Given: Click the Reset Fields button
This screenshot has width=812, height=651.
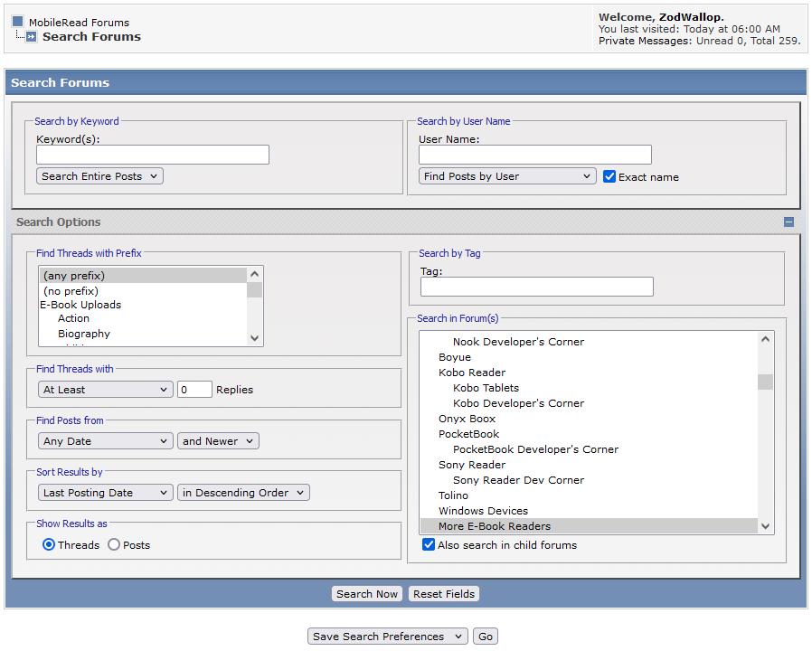Looking at the screenshot, I should (444, 593).
